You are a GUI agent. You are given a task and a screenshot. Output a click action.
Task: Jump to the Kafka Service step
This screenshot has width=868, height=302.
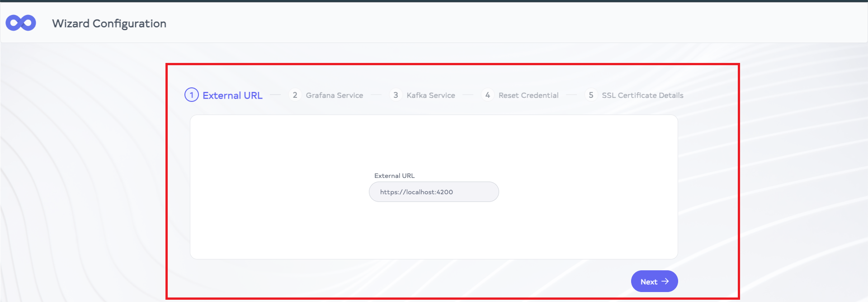pyautogui.click(x=430, y=96)
